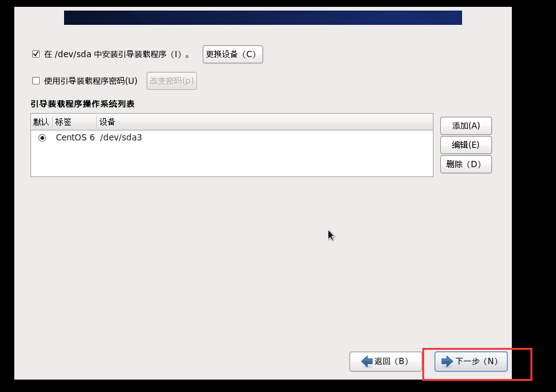The height and width of the screenshot is (392, 556).
Task: Go back using the 返回 button
Action: tap(386, 362)
